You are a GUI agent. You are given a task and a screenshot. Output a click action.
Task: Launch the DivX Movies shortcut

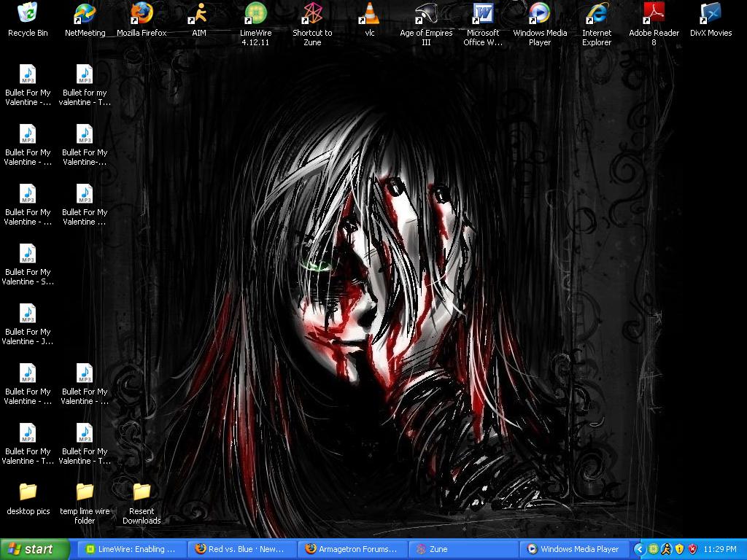[x=711, y=15]
